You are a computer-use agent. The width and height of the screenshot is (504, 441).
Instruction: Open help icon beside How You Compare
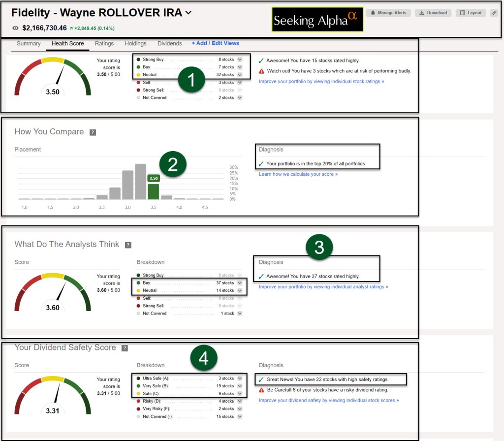click(x=93, y=132)
